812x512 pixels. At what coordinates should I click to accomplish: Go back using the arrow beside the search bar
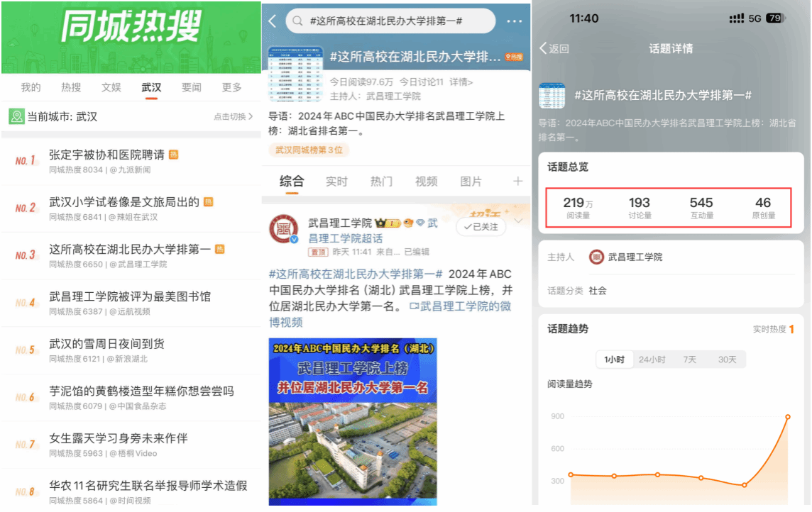273,21
